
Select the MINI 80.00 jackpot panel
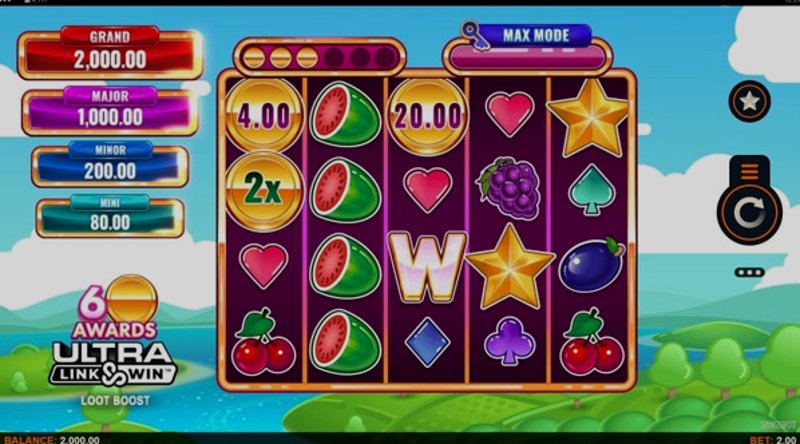[110, 216]
